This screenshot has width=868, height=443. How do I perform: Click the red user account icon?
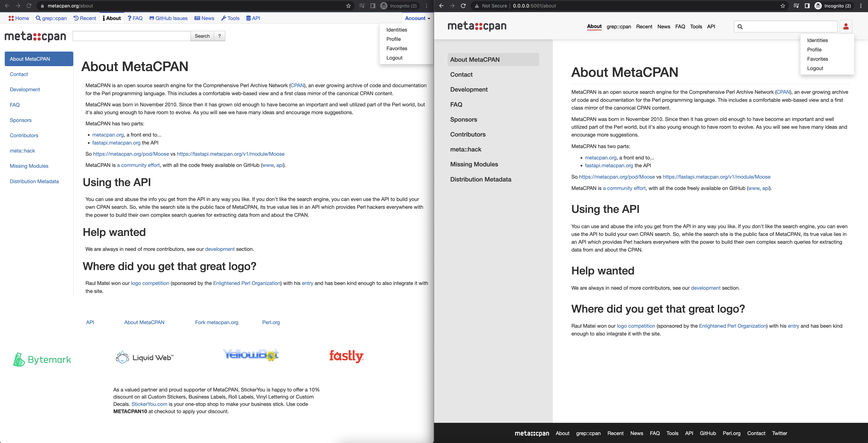tap(845, 27)
